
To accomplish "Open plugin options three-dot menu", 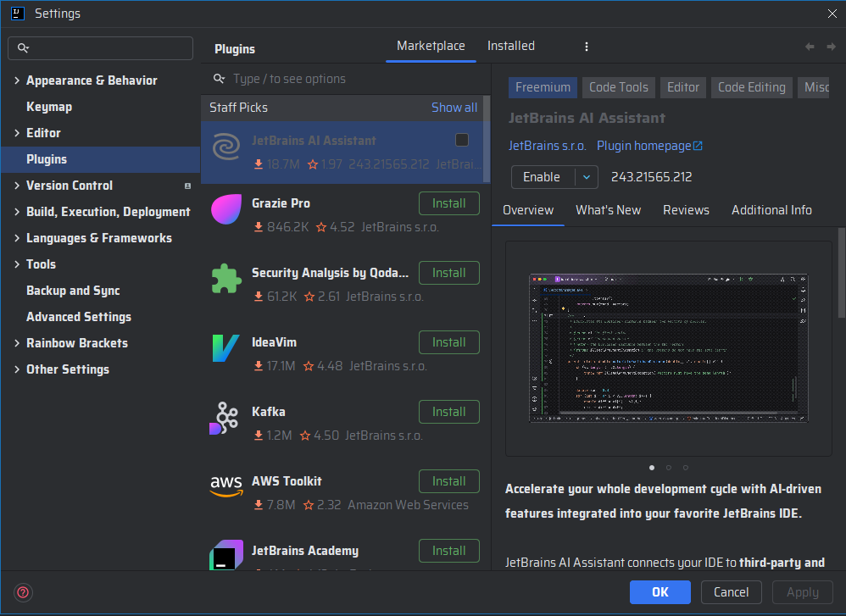I will coord(587,47).
